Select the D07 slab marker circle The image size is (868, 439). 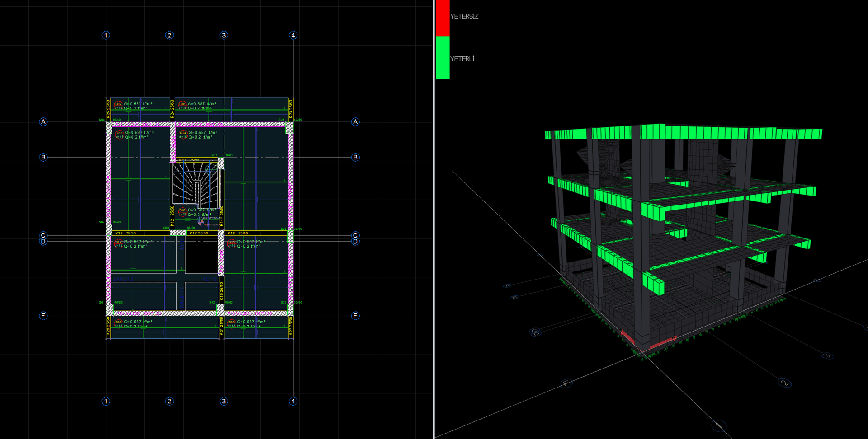point(118,105)
